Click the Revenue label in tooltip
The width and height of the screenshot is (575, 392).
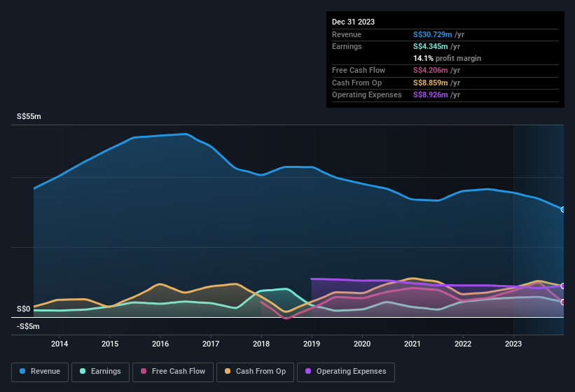pos(347,34)
